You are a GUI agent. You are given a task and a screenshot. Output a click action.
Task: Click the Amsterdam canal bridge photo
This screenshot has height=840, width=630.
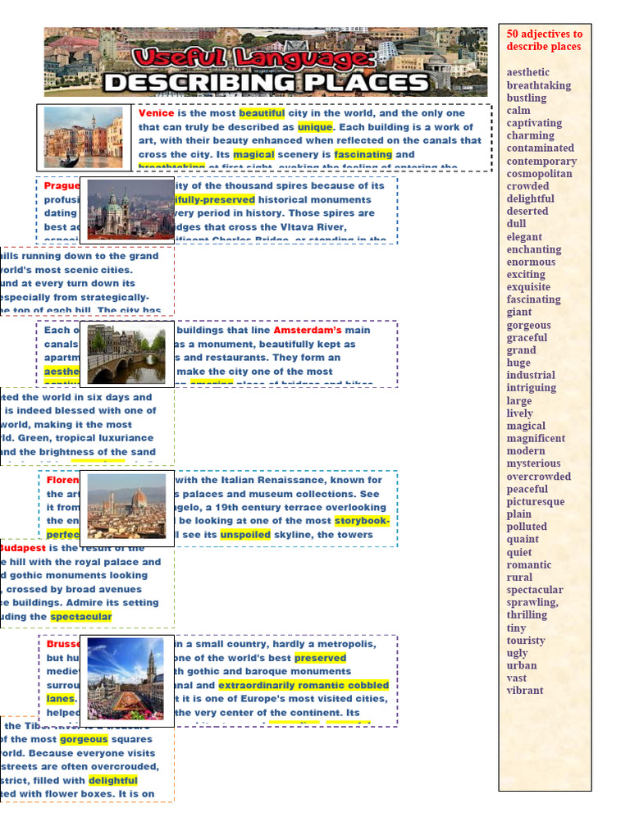(127, 354)
